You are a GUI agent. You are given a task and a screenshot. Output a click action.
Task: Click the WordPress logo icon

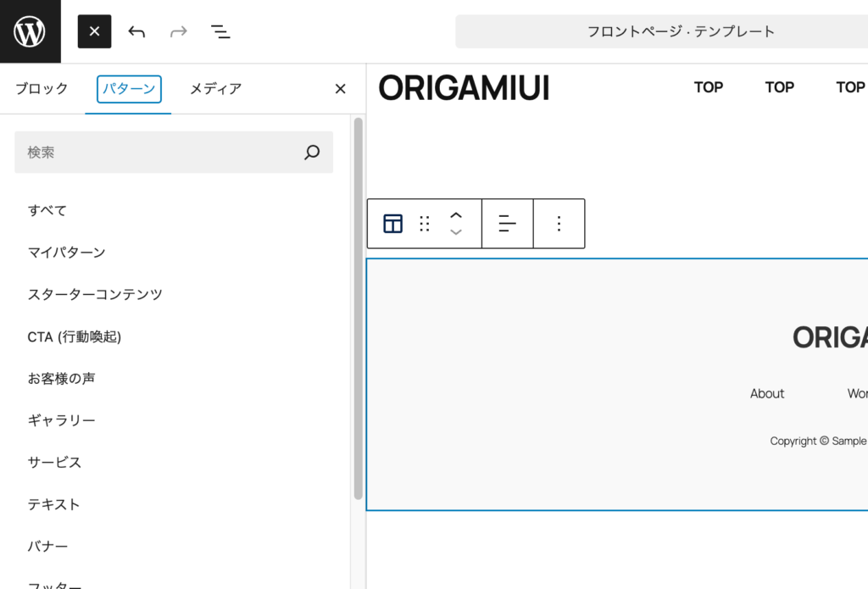pos(31,31)
